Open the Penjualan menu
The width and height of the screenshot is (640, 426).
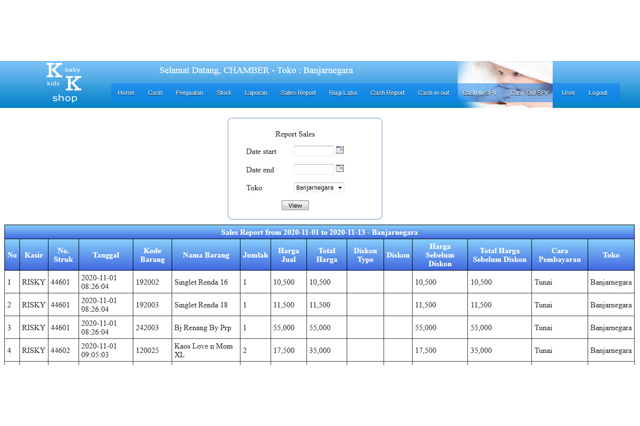[189, 93]
